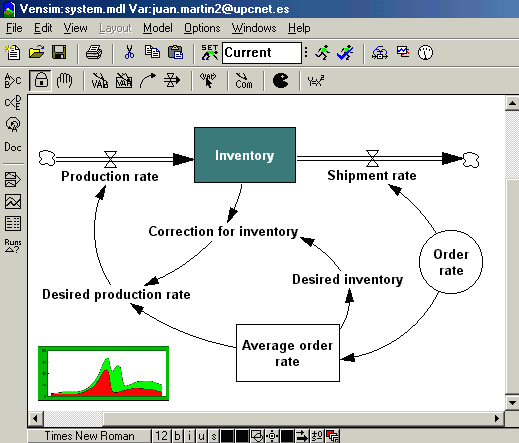Start reality check runner with checkmark
Image resolution: width=519 pixels, height=443 pixels.
(345, 53)
